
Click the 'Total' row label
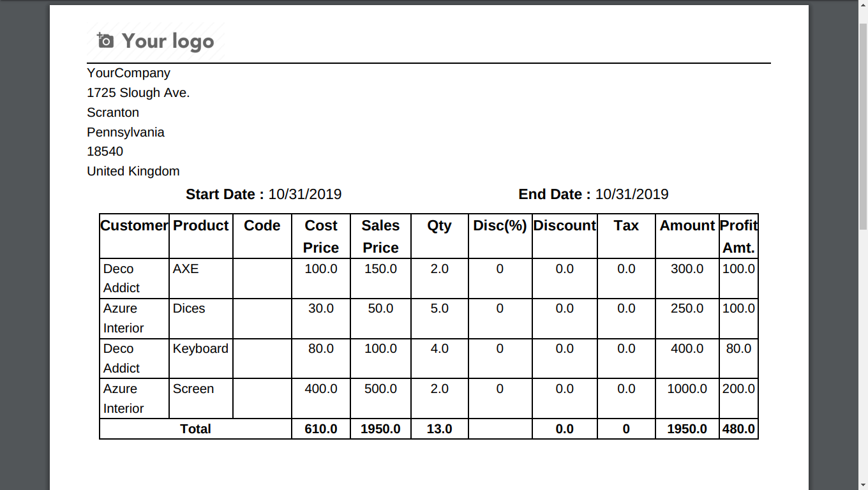(x=195, y=429)
